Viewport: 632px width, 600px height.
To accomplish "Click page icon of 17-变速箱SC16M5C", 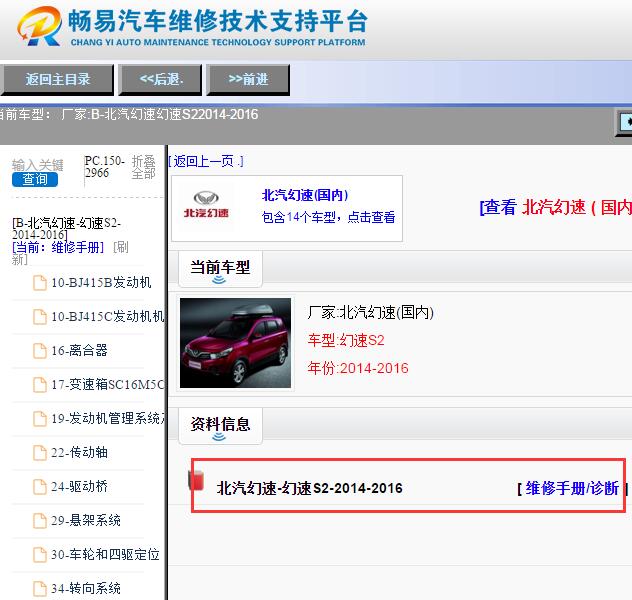I will click(40, 384).
